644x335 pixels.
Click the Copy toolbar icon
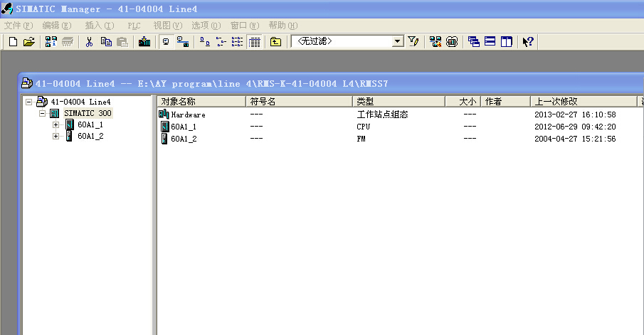click(106, 41)
